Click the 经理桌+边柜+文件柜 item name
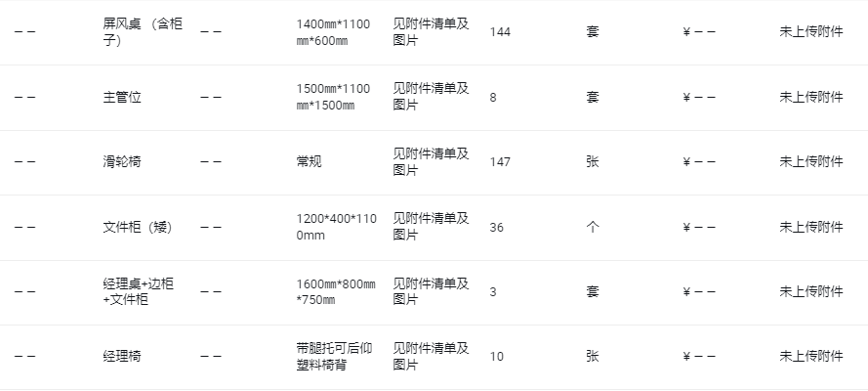 [139, 292]
